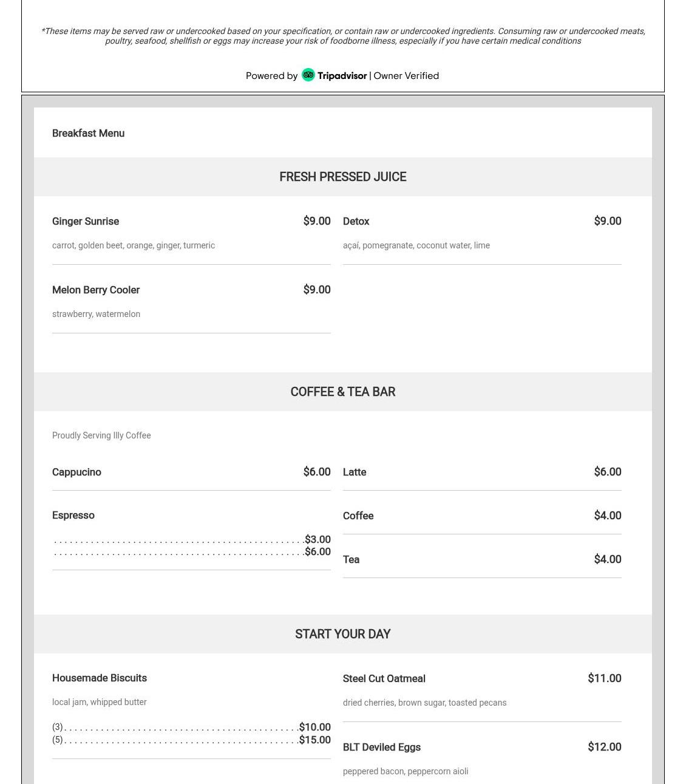Viewport: 686px width, 784px height.
Task: Select the Breakfast Menu heading
Action: (88, 133)
